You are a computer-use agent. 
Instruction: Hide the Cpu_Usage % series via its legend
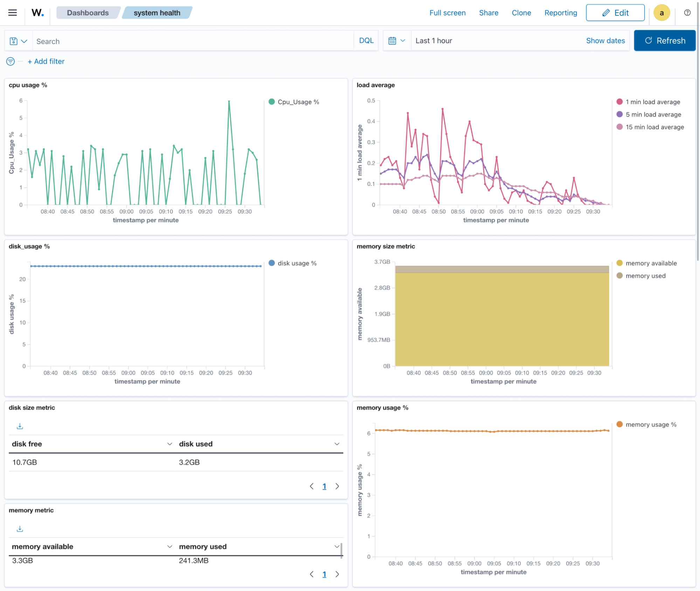[x=297, y=102]
